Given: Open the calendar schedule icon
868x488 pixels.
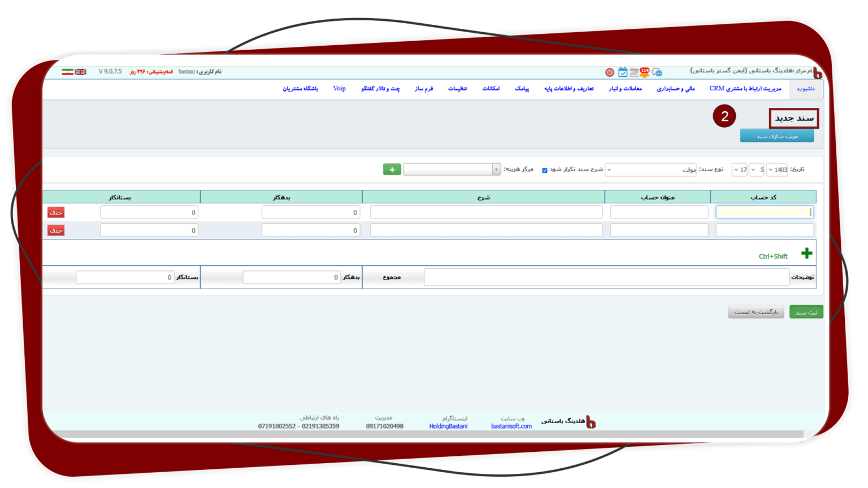Looking at the screenshot, I should click(x=634, y=72).
